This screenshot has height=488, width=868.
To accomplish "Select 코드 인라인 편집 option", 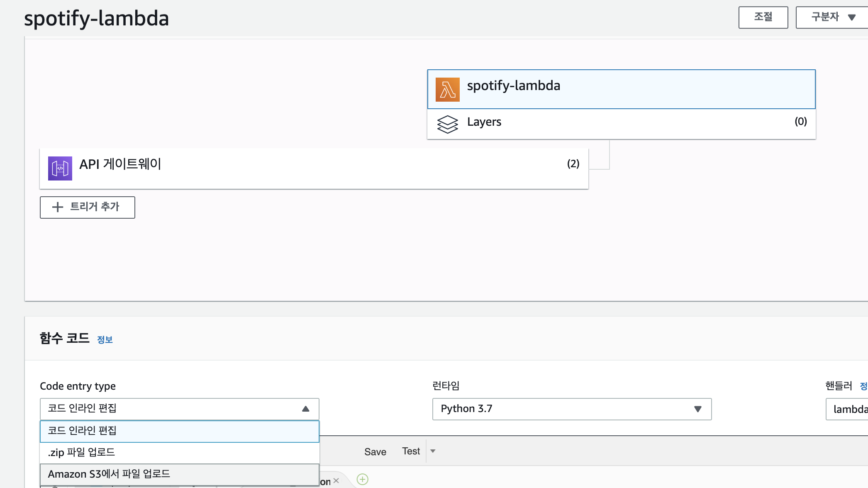I will point(179,431).
